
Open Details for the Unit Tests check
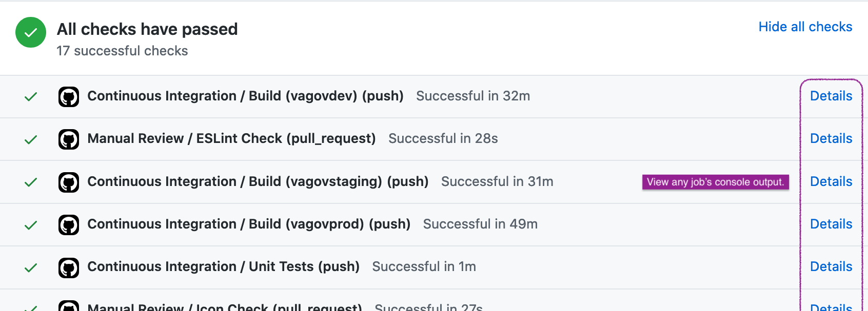[831, 267]
